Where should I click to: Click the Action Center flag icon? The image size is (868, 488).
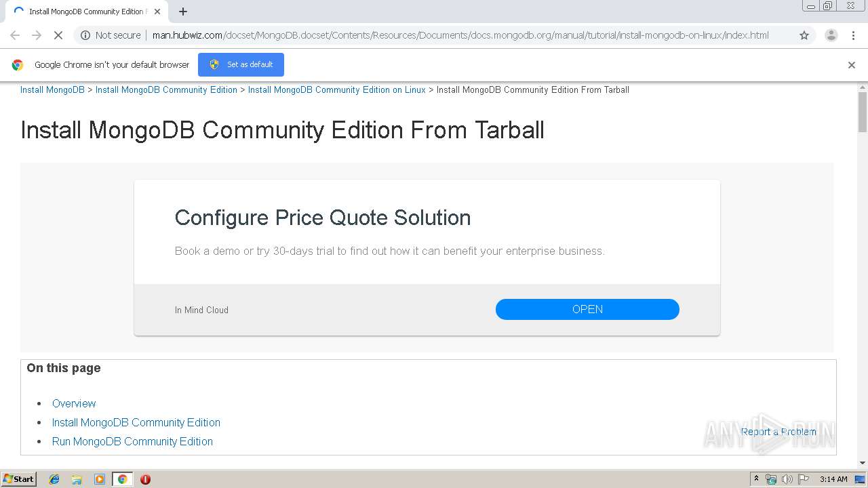pos(804,479)
